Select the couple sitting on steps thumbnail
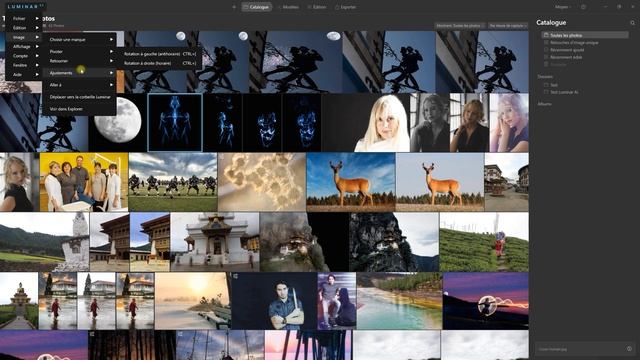Image resolution: width=640 pixels, height=360 pixels. click(x=337, y=301)
